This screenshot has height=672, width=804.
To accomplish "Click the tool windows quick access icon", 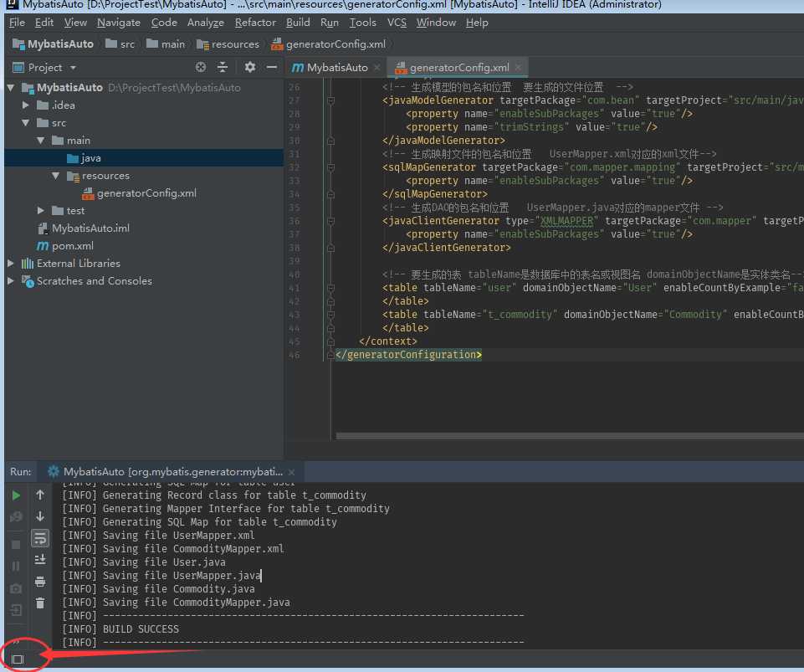I will (18, 659).
